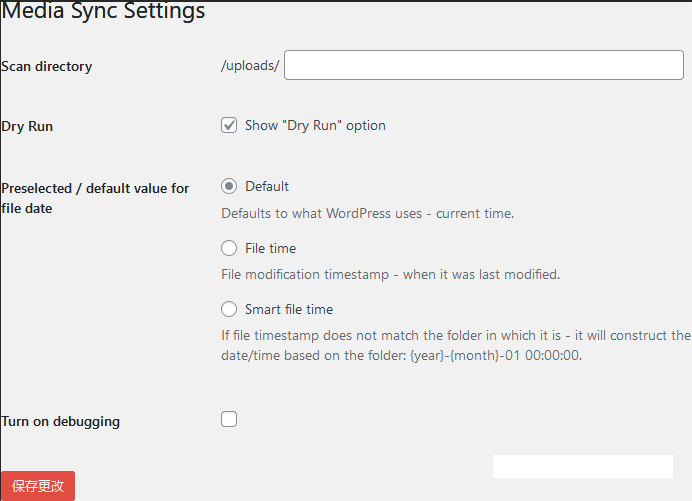Screen dimensions: 692x501
Task: Pick the Smart file time radio button
Action: (229, 309)
